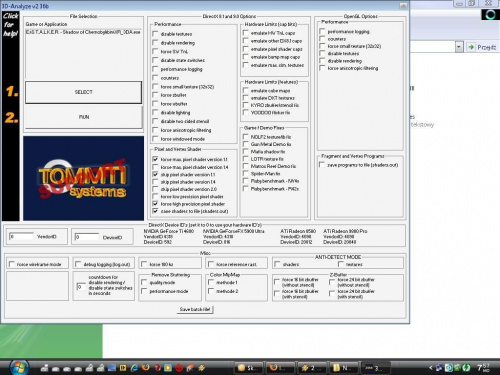The image size is (500, 375).
Task: Tick emulate bump map caps checkbox
Action: 246,57
